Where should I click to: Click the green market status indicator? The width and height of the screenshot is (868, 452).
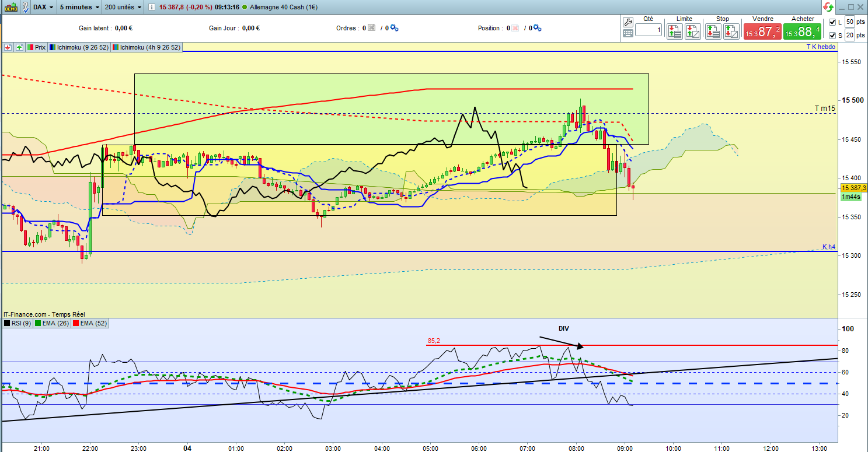[244, 7]
